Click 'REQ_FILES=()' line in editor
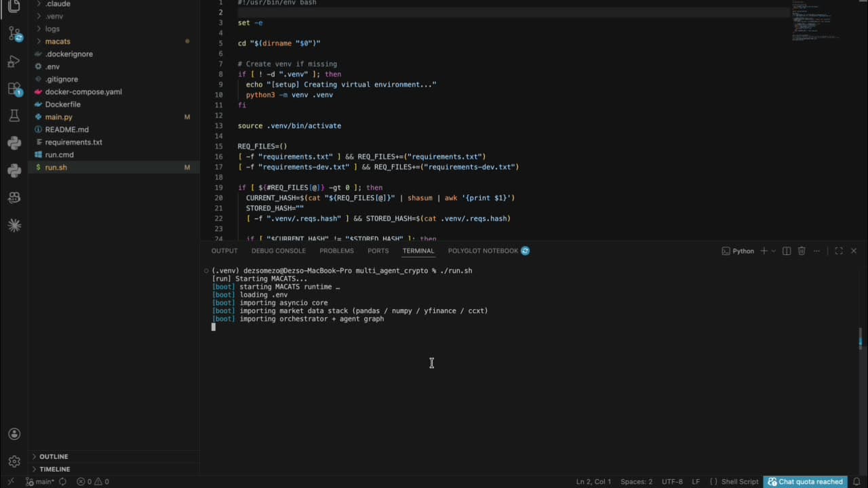The width and height of the screenshot is (868, 488). point(262,146)
